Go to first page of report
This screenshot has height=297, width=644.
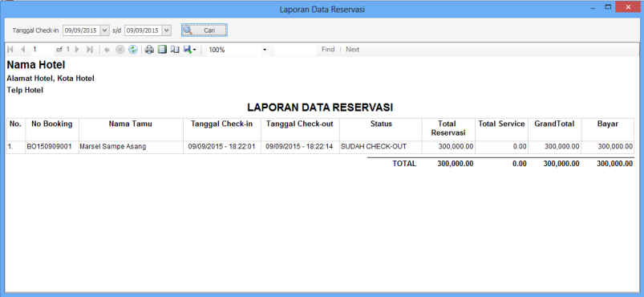coord(10,49)
